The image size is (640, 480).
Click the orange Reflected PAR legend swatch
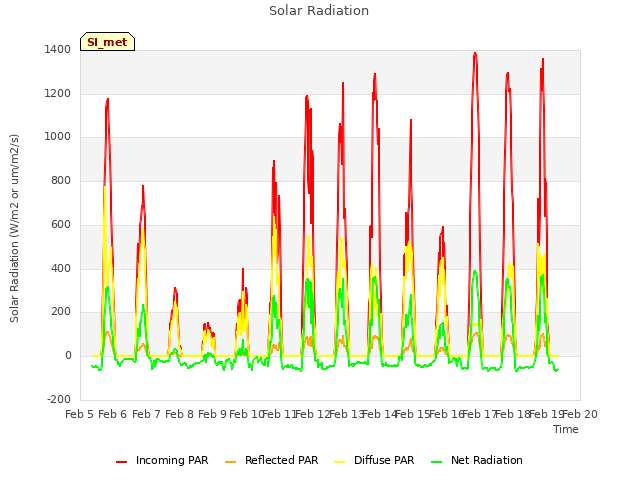230,462
